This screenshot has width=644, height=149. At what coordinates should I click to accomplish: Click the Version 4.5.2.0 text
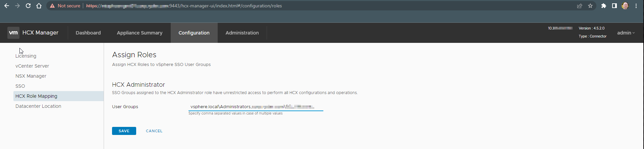pos(591,28)
